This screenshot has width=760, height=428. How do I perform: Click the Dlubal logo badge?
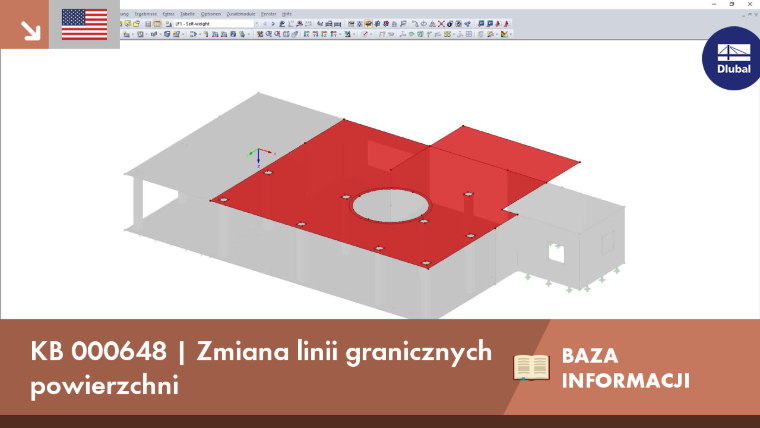[x=732, y=58]
